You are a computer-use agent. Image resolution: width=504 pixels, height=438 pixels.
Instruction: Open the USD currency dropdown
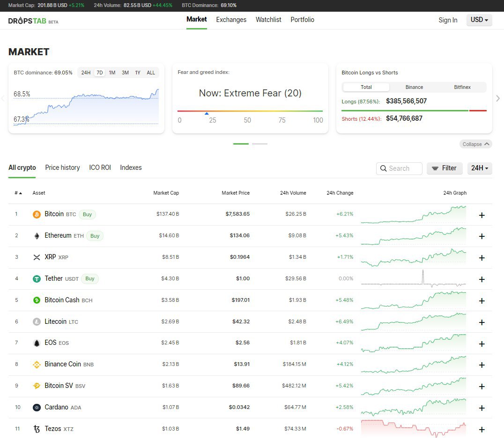(x=479, y=20)
